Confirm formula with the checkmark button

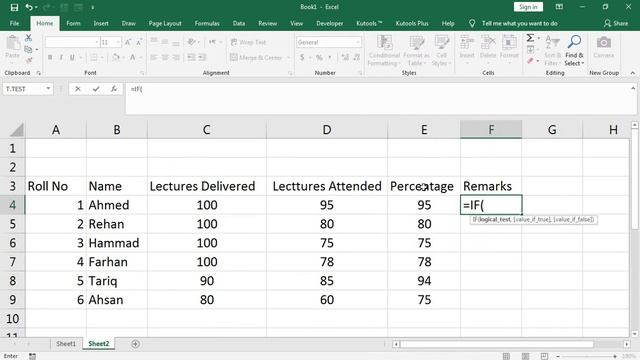tap(96, 89)
